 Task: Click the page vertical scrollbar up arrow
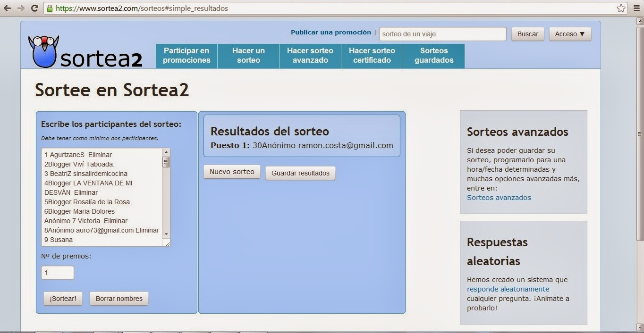pos(640,21)
